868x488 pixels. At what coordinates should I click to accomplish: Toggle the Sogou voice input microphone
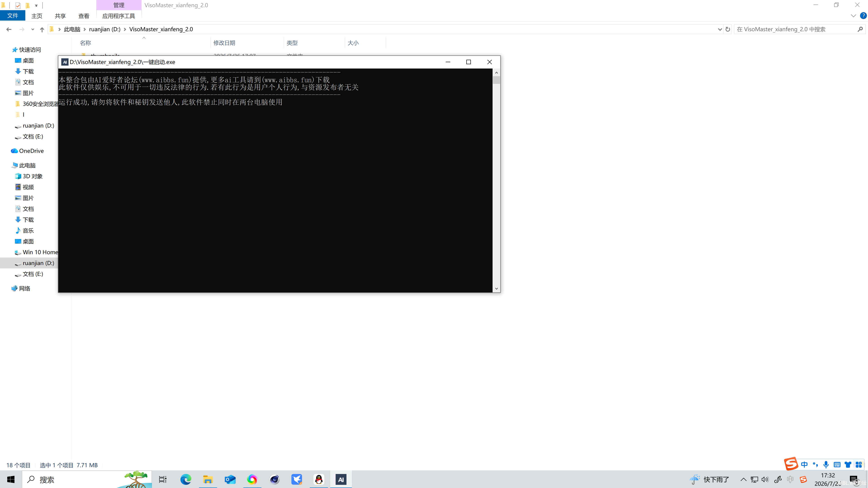[x=826, y=464]
